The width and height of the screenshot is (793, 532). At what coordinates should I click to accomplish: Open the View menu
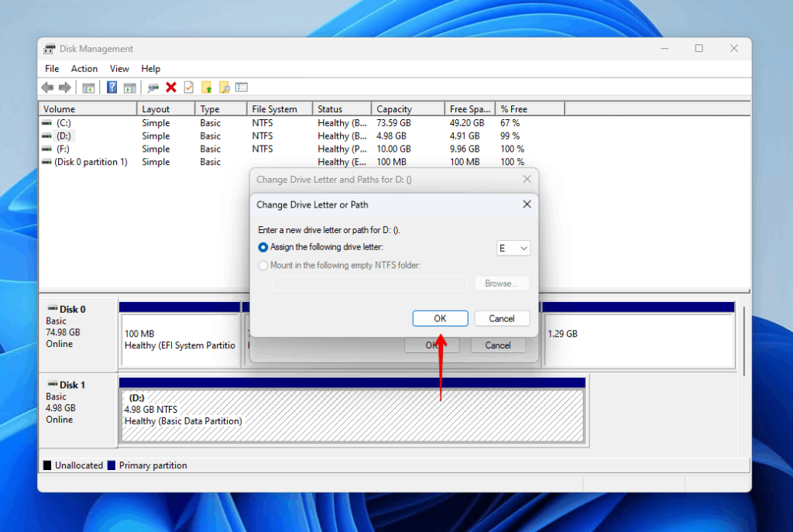coord(119,69)
